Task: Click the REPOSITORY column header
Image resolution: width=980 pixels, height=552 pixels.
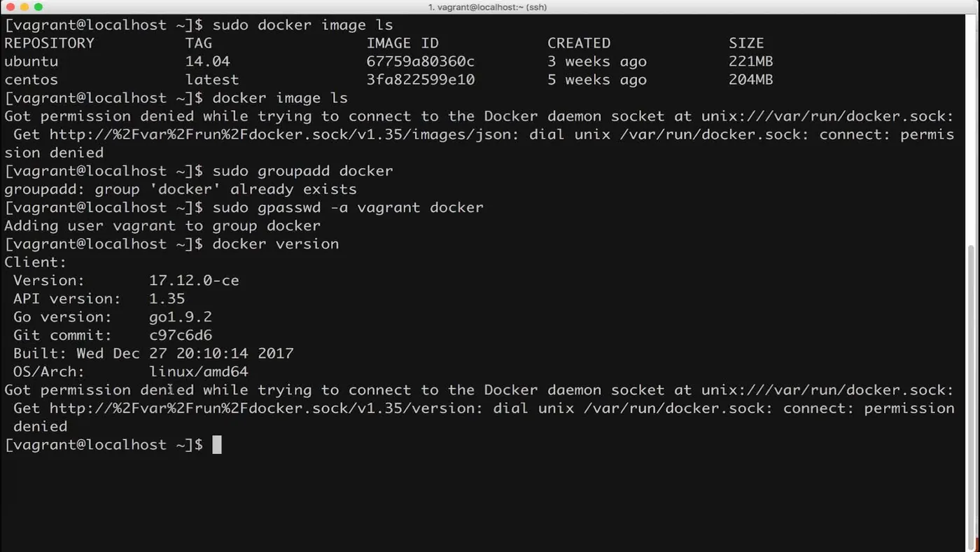Action: coord(49,43)
